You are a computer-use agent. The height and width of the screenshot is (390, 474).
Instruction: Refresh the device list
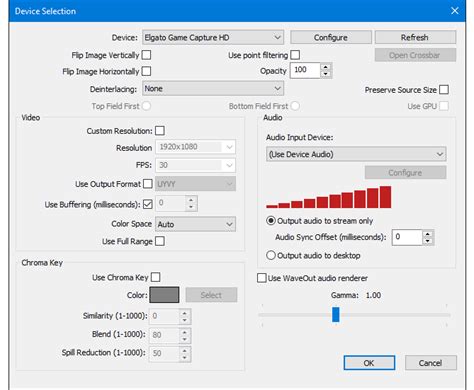coord(415,37)
